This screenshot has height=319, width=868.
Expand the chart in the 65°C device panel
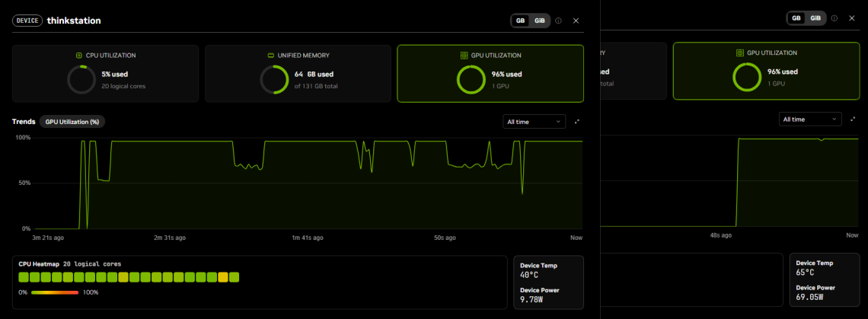click(853, 119)
